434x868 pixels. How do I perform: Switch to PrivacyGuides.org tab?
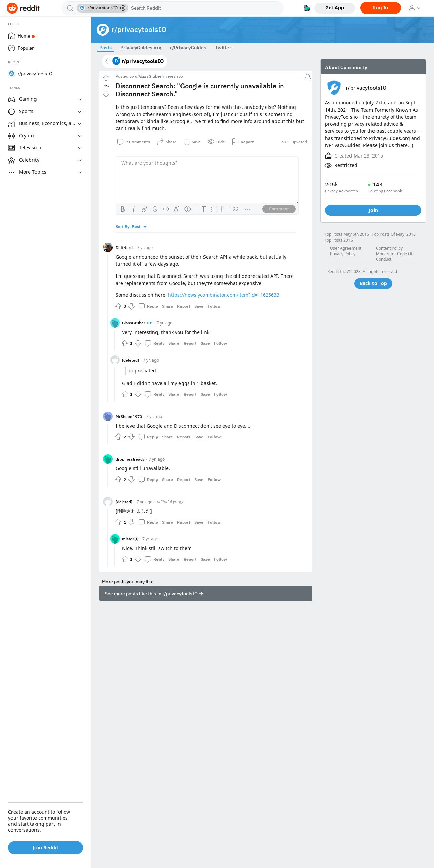click(x=141, y=48)
